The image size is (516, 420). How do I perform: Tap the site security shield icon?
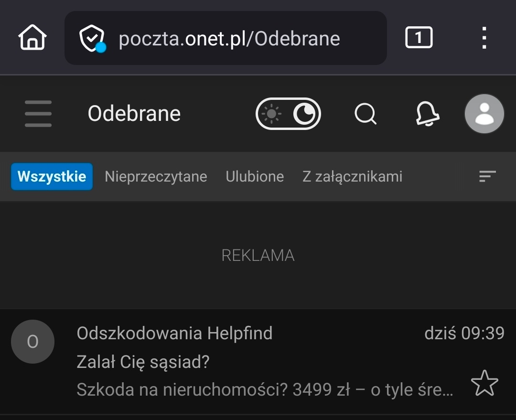pyautogui.click(x=92, y=37)
